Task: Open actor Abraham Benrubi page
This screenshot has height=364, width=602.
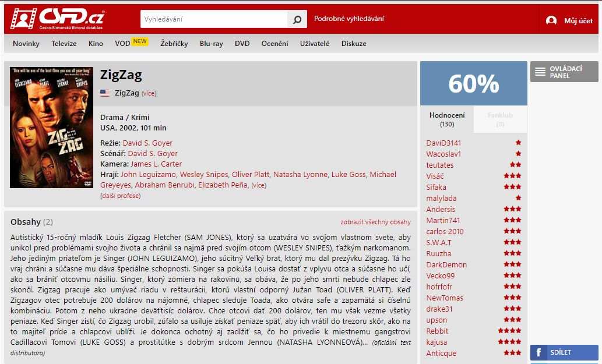Action: [164, 185]
